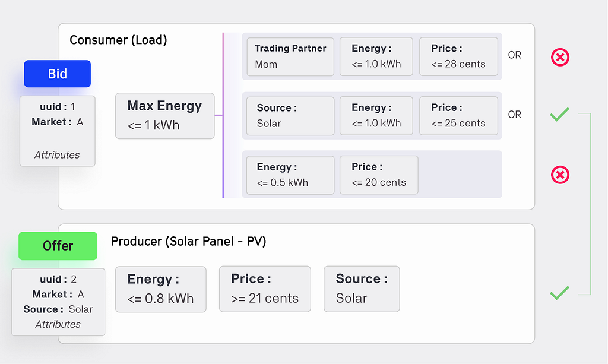Click the producer Energy <= 0.8 kWh box

click(x=160, y=289)
